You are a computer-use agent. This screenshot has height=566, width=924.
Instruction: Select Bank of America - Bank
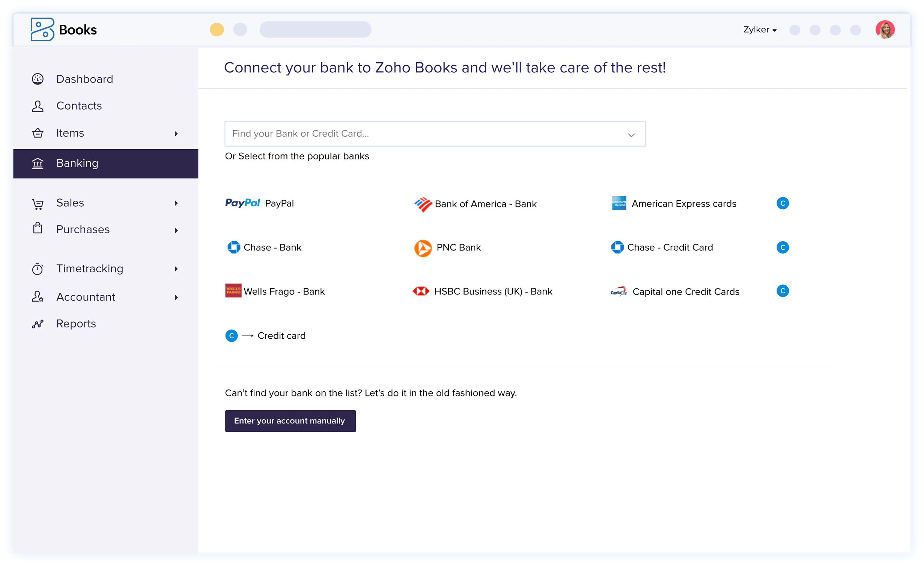tap(486, 204)
